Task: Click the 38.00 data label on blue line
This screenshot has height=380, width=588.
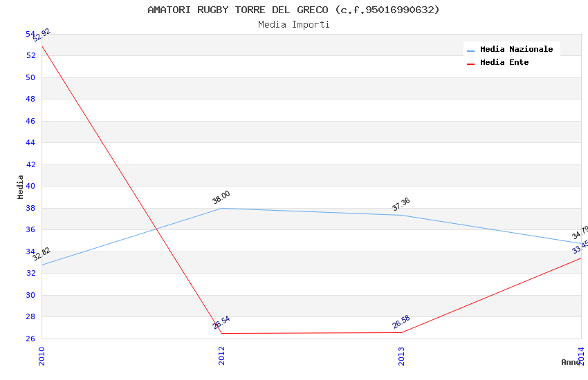Action: pyautogui.click(x=221, y=197)
